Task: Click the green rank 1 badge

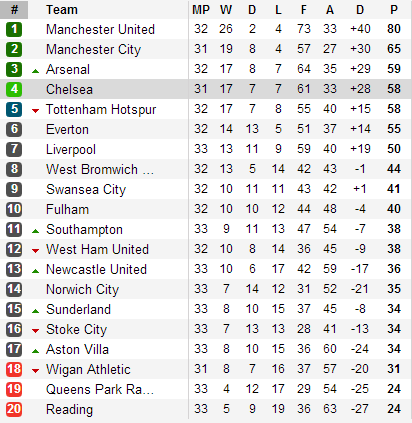Action: coord(14,29)
